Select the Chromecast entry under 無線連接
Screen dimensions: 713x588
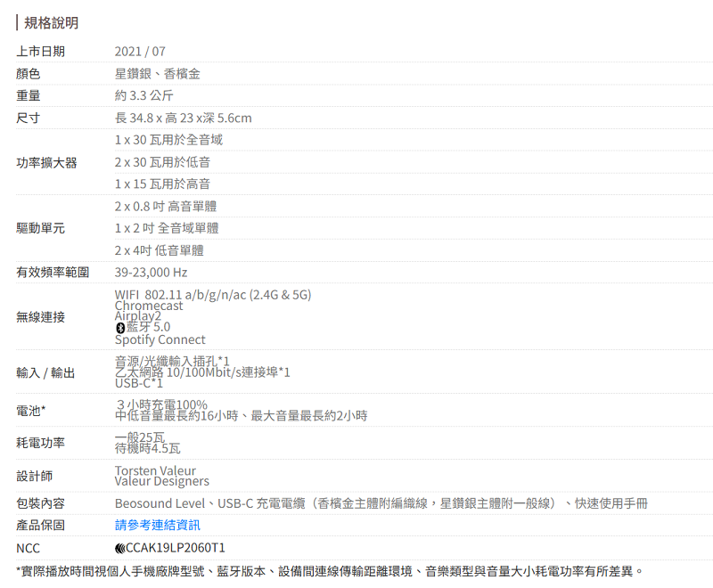(x=149, y=306)
